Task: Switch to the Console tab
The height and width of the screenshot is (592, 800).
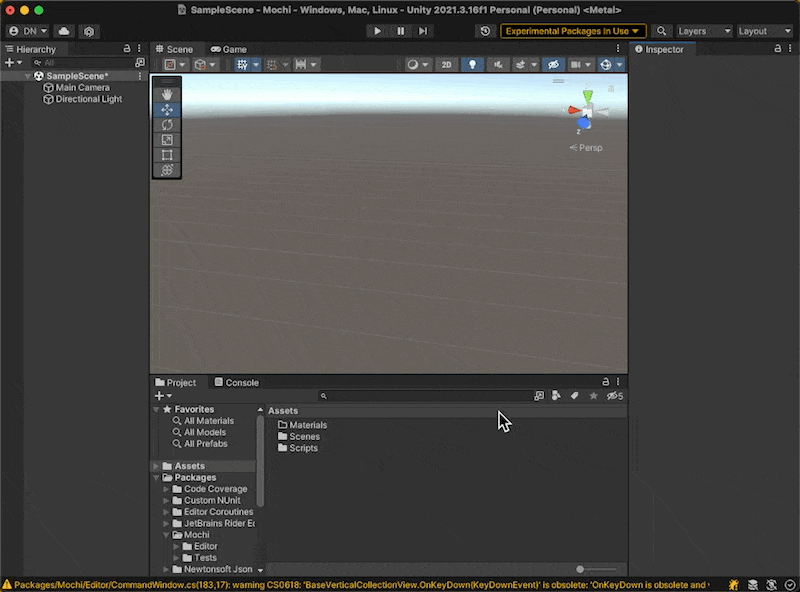Action: [x=237, y=382]
